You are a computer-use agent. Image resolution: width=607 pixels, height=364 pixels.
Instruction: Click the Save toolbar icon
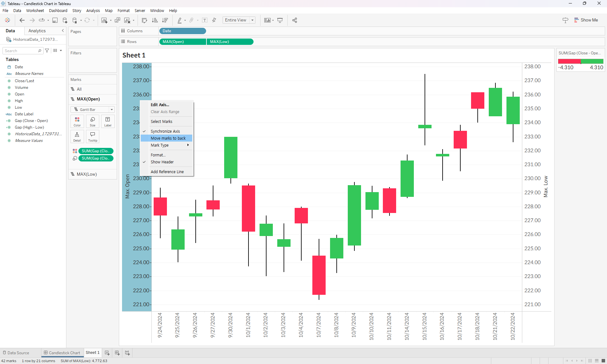tap(55, 20)
